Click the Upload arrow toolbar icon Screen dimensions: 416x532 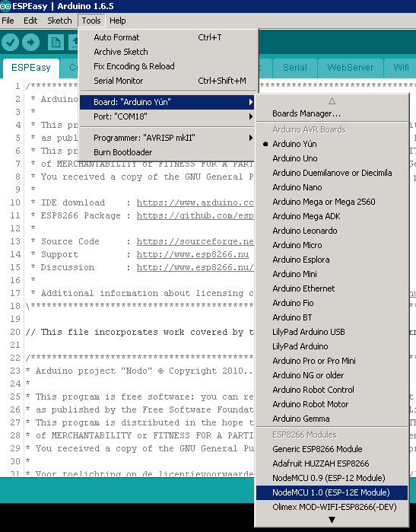[x=31, y=43]
